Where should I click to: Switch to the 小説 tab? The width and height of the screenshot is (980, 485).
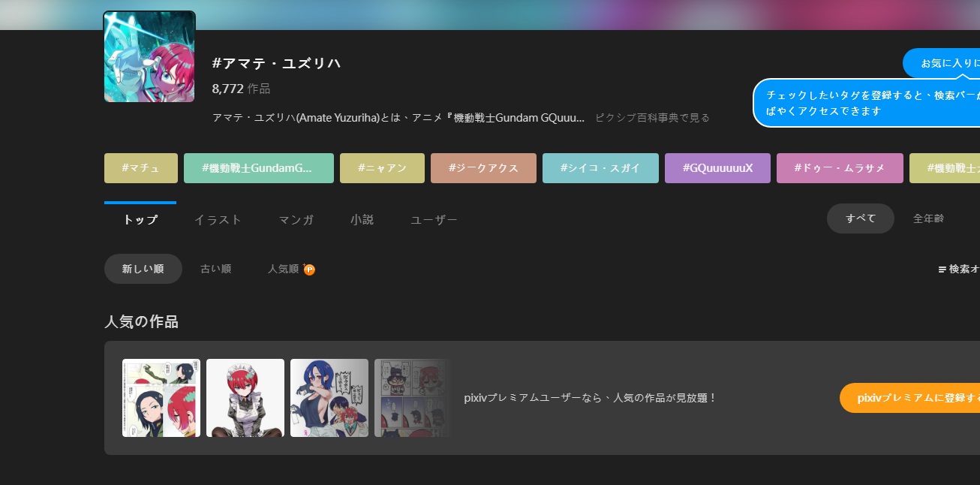click(362, 219)
